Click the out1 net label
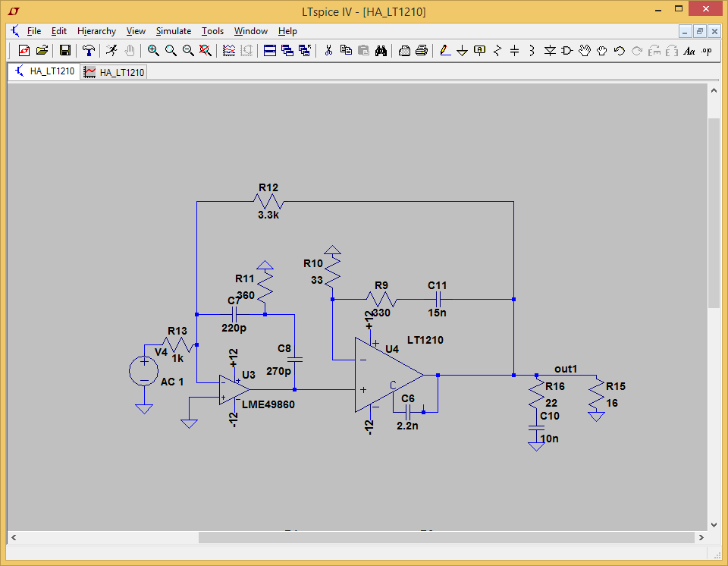This screenshot has height=566, width=728. [566, 369]
